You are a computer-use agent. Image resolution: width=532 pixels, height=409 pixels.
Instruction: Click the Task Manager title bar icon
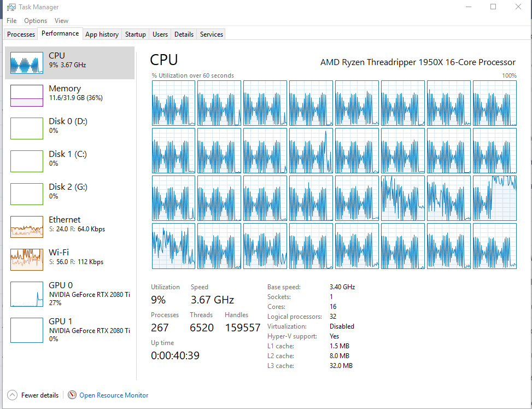pos(11,7)
